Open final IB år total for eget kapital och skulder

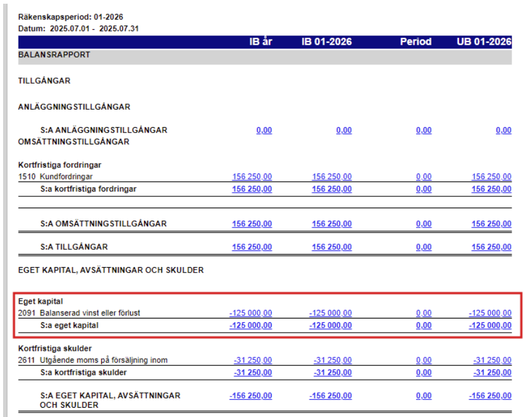point(250,396)
